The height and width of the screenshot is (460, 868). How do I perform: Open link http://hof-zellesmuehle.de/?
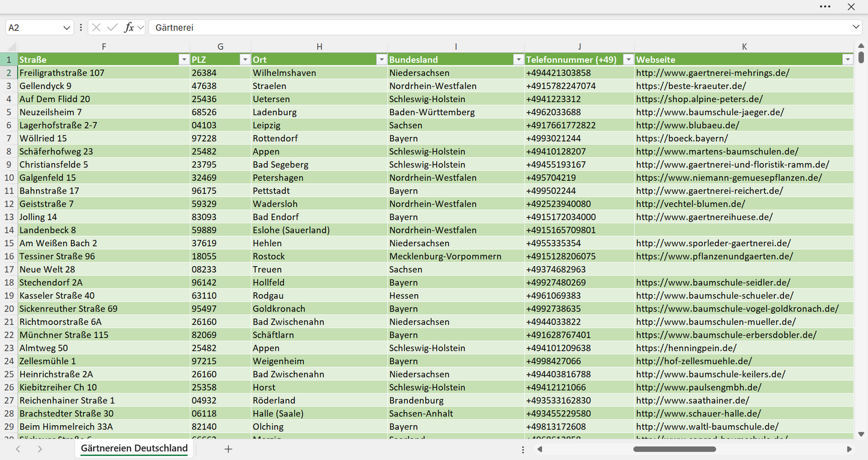[694, 361]
